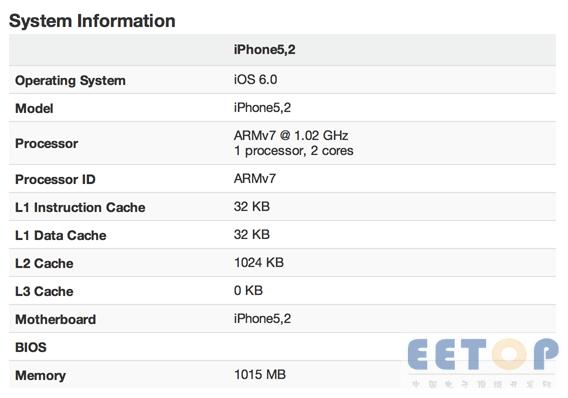568x398 pixels.
Task: Click the L3 Cache label
Action: tap(44, 291)
